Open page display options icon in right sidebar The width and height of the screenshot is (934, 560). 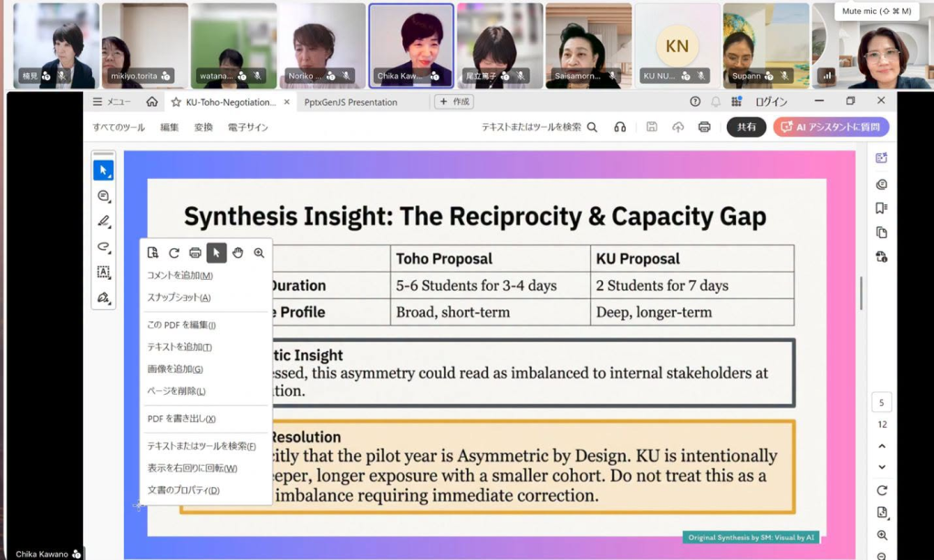882,513
